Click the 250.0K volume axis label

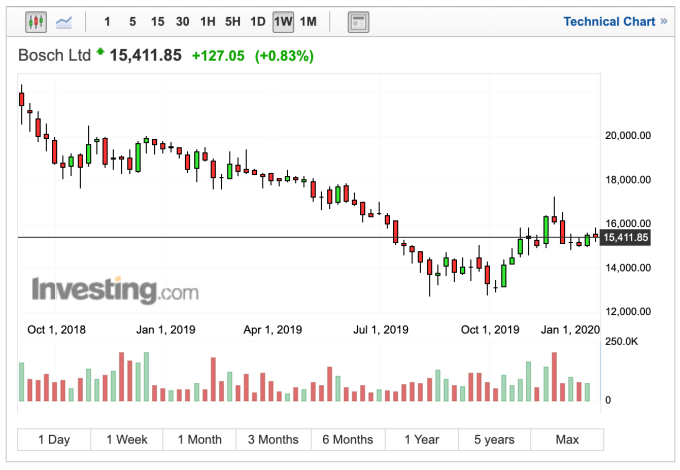(621, 342)
